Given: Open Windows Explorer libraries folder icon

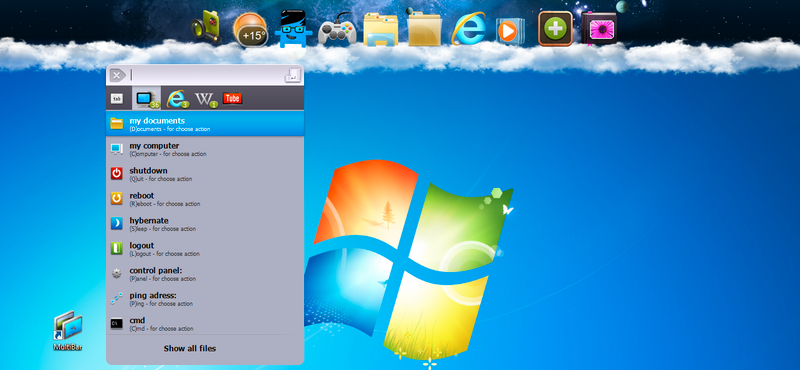Looking at the screenshot, I should (x=381, y=30).
